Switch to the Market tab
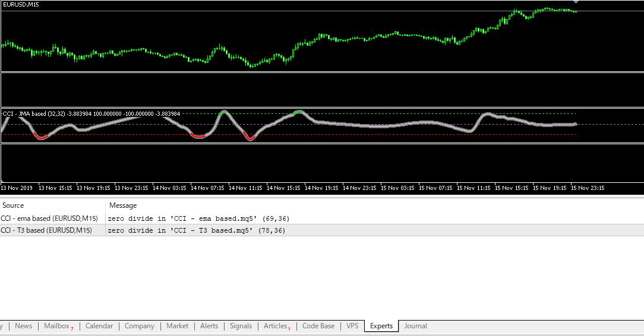 pos(177,326)
